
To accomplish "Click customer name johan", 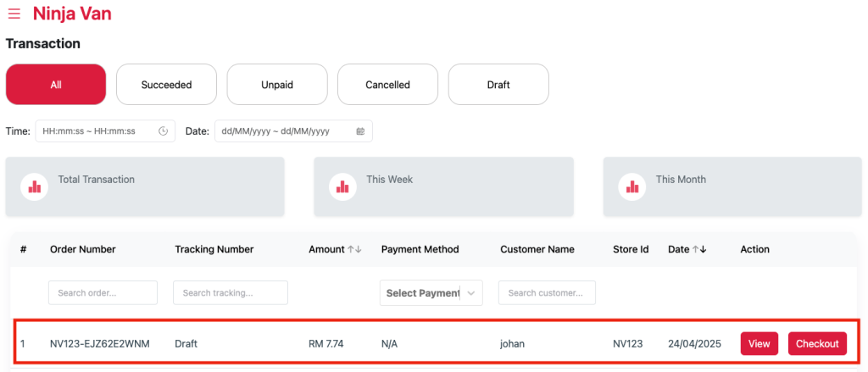I will (512, 344).
